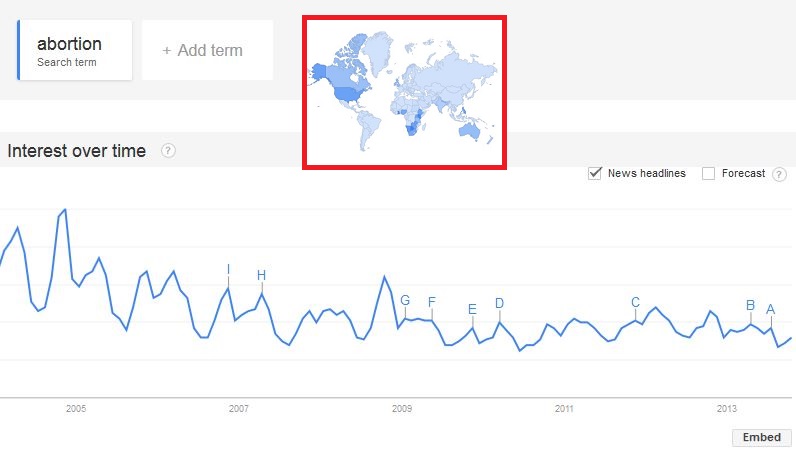Viewport: 796px width, 465px height.
Task: Click the plus icon in Add term
Action: coord(167,51)
